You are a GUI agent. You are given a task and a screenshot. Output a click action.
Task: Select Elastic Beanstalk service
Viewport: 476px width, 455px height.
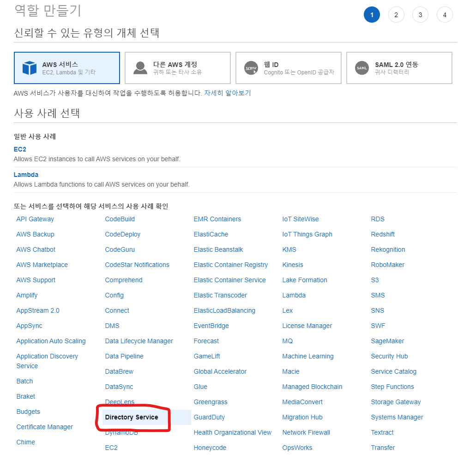pyautogui.click(x=218, y=249)
